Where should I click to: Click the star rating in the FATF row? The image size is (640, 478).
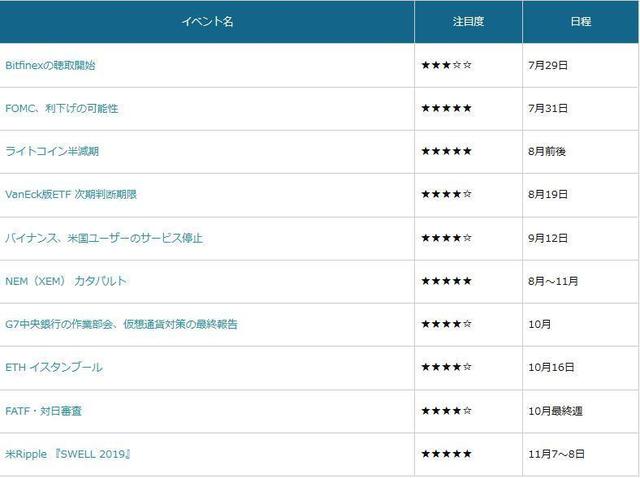pos(447,410)
